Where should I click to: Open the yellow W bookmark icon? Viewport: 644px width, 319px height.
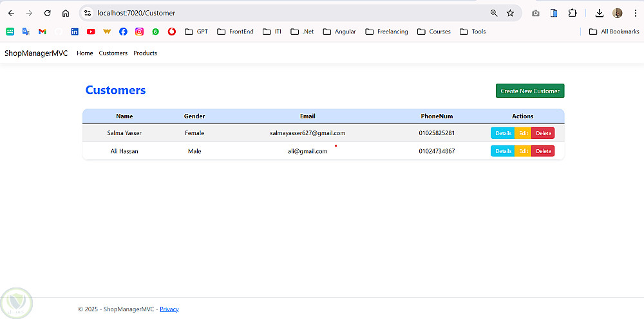(x=107, y=32)
